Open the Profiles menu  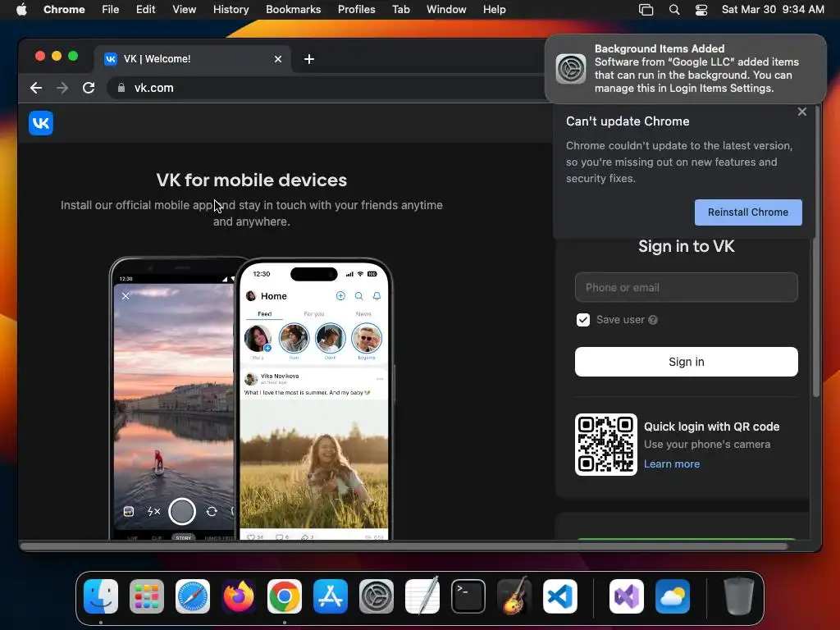pos(356,10)
